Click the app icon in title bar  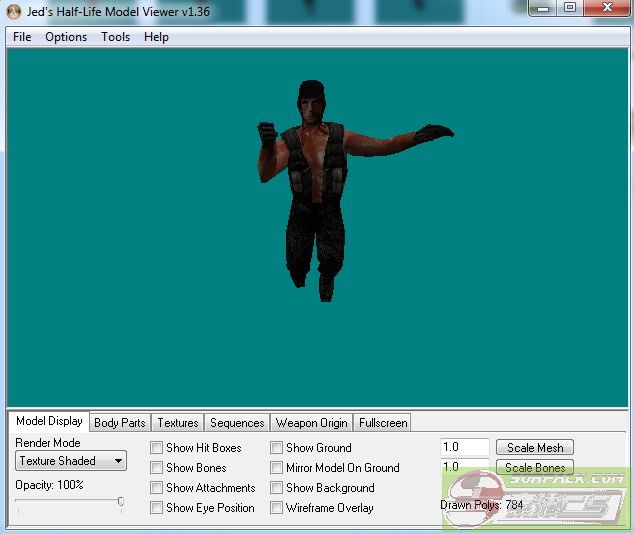[x=13, y=9]
